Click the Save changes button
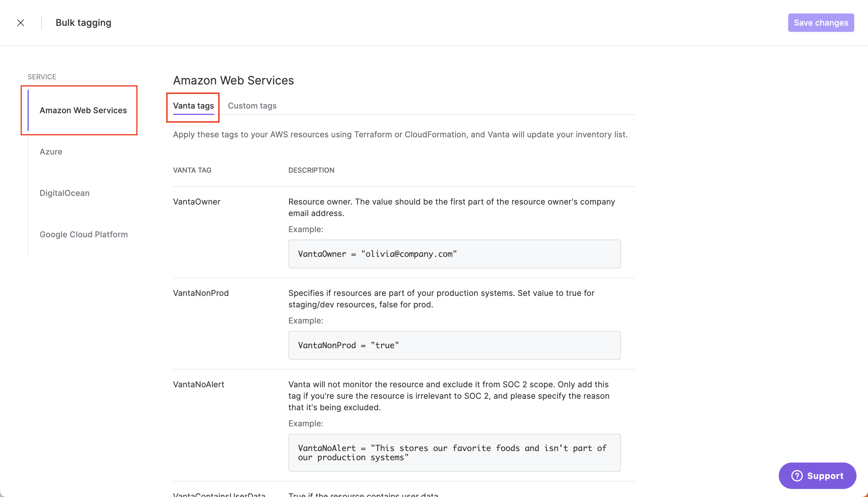 [821, 22]
